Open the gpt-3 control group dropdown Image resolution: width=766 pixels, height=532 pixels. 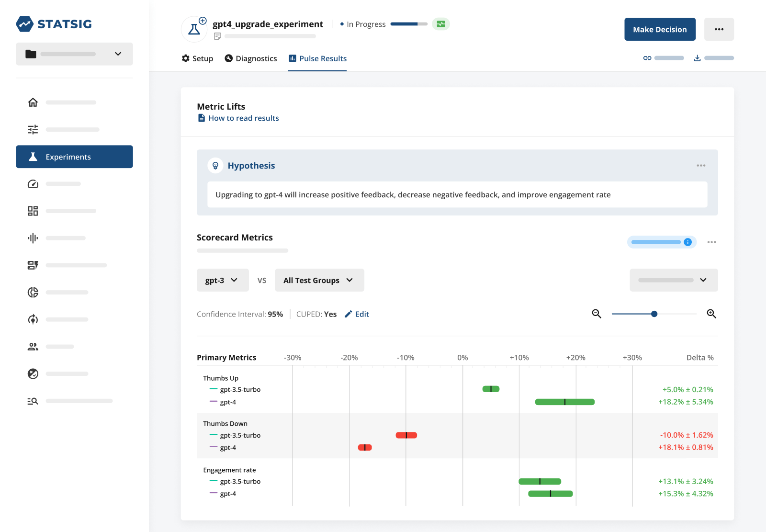(223, 280)
